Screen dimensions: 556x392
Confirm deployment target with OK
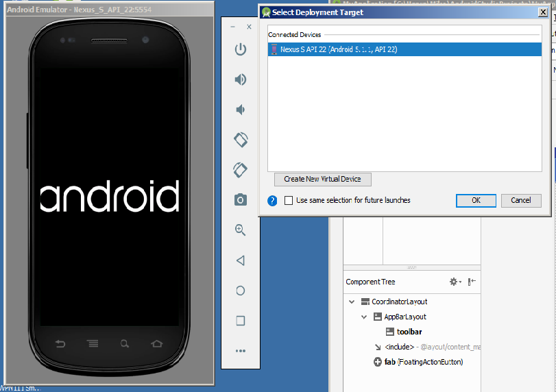pos(476,201)
